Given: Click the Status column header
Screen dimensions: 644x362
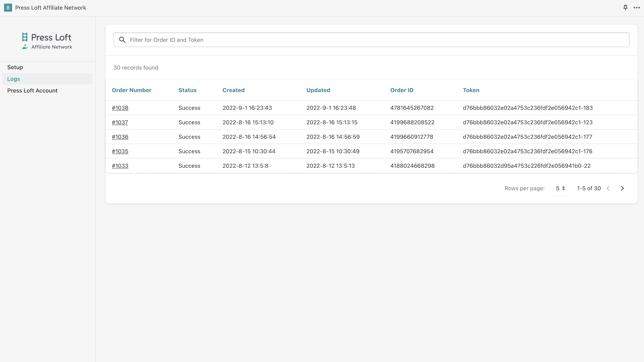Looking at the screenshot, I should (188, 90).
